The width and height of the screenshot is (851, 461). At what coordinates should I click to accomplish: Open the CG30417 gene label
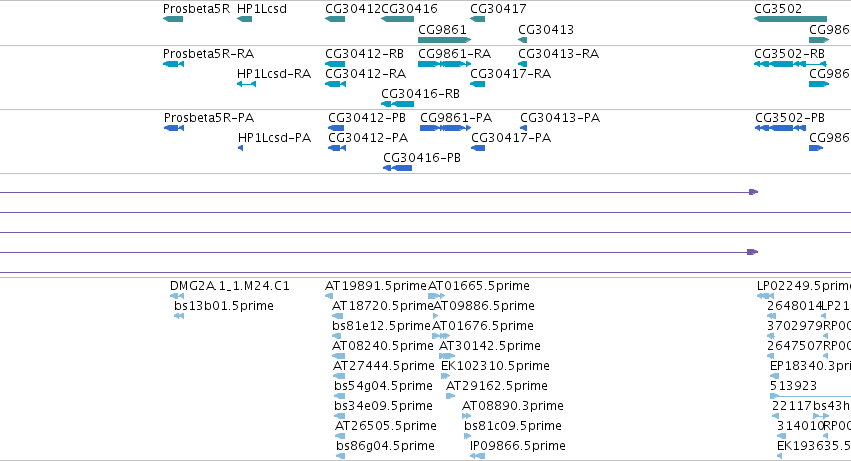pos(498,9)
